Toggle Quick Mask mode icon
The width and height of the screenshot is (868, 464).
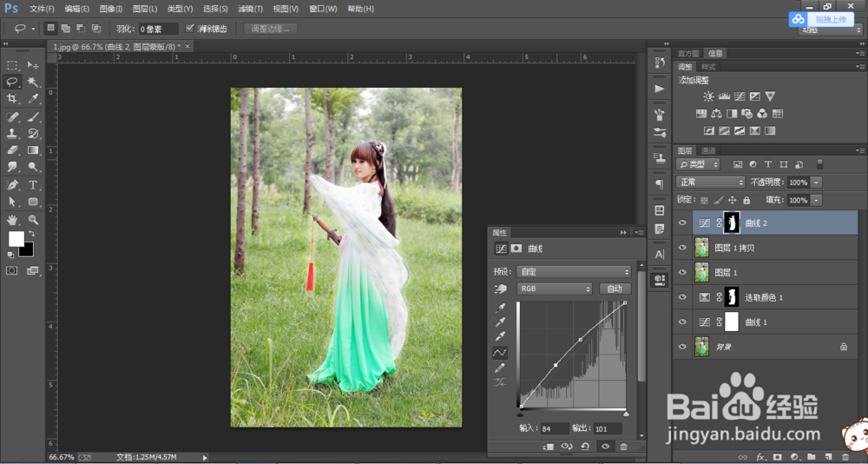click(x=12, y=270)
